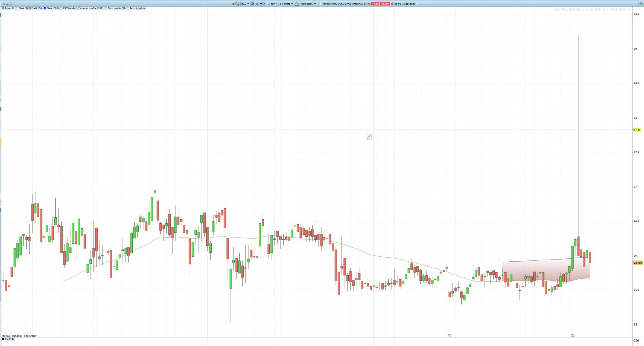
Task: Click the clock icon near the date
Action: tap(392, 4)
